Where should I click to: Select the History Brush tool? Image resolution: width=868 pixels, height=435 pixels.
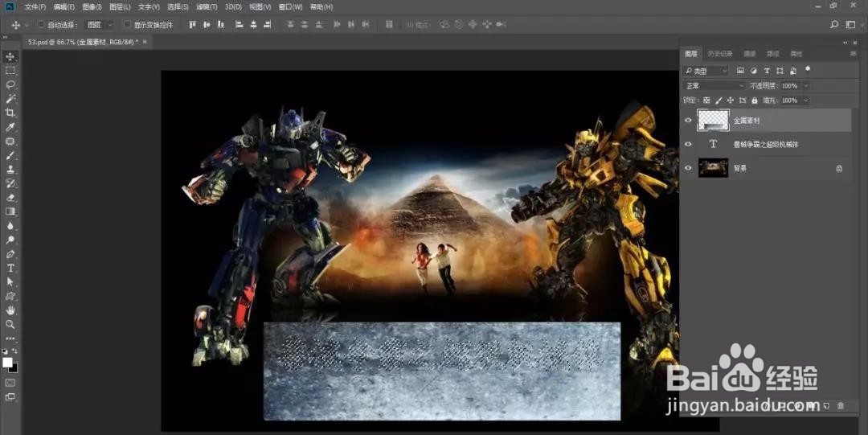(x=10, y=183)
